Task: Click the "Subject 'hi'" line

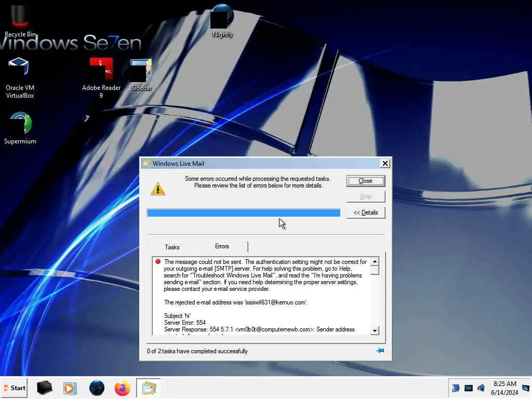Action: [177, 316]
